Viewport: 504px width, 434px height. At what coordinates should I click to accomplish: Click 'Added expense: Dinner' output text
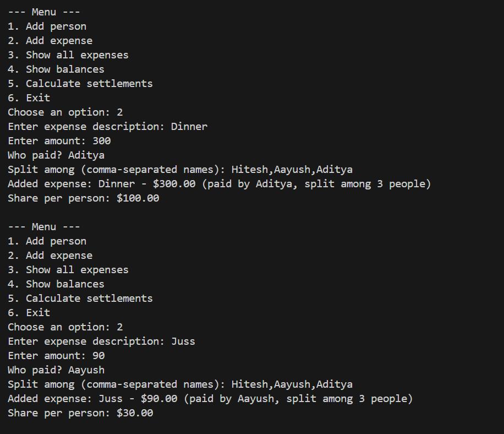[x=68, y=184]
